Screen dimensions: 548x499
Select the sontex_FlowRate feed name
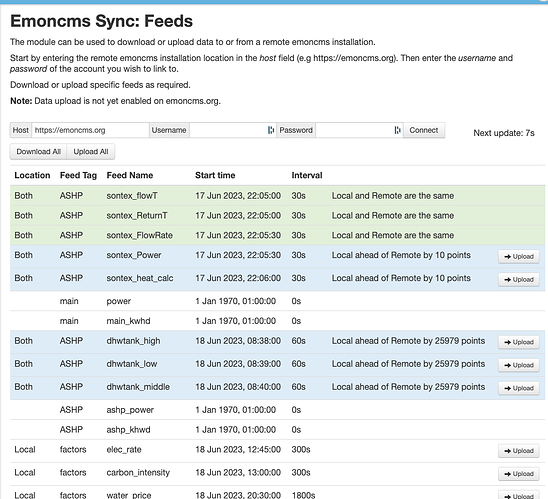point(139,236)
